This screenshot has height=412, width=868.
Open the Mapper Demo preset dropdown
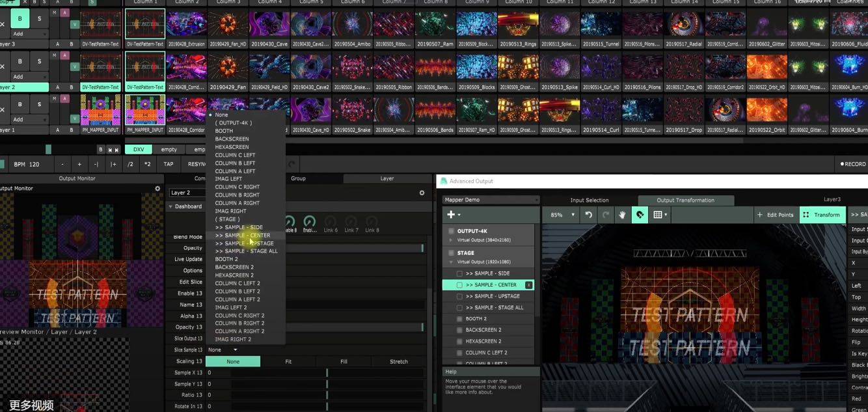pos(491,200)
